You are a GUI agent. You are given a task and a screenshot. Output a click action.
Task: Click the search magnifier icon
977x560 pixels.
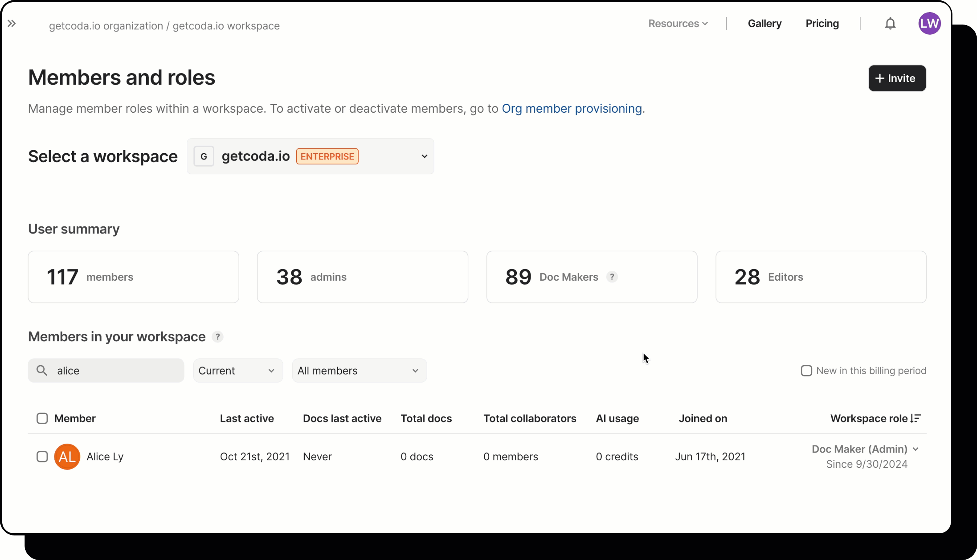(42, 371)
